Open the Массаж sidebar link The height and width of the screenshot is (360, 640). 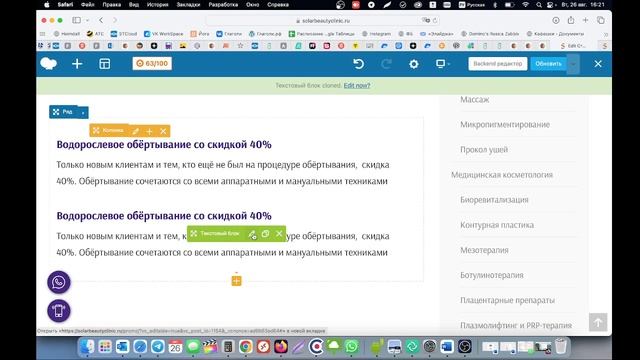point(474,100)
